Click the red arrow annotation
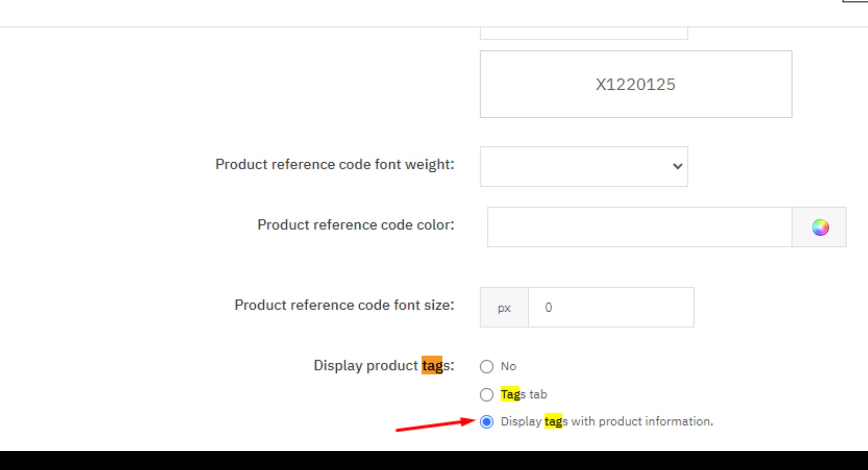868x470 pixels. (435, 424)
